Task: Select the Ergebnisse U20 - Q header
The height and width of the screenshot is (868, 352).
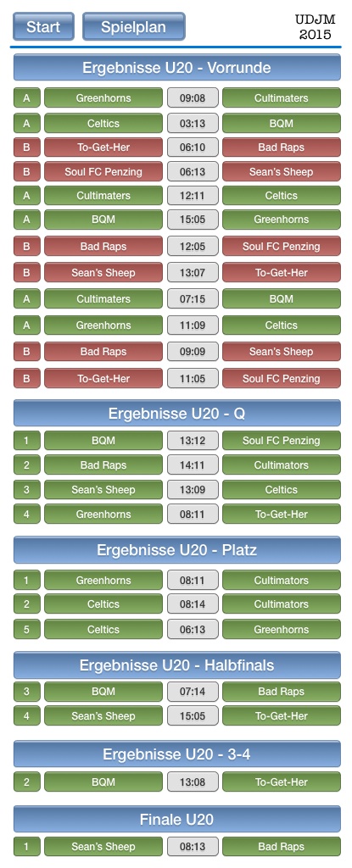Action: tap(176, 413)
